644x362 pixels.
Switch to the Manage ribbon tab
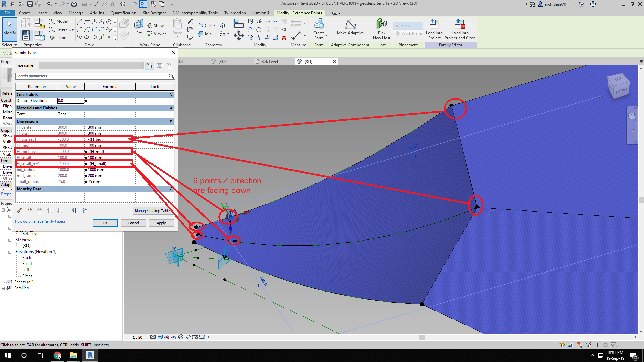(x=76, y=13)
